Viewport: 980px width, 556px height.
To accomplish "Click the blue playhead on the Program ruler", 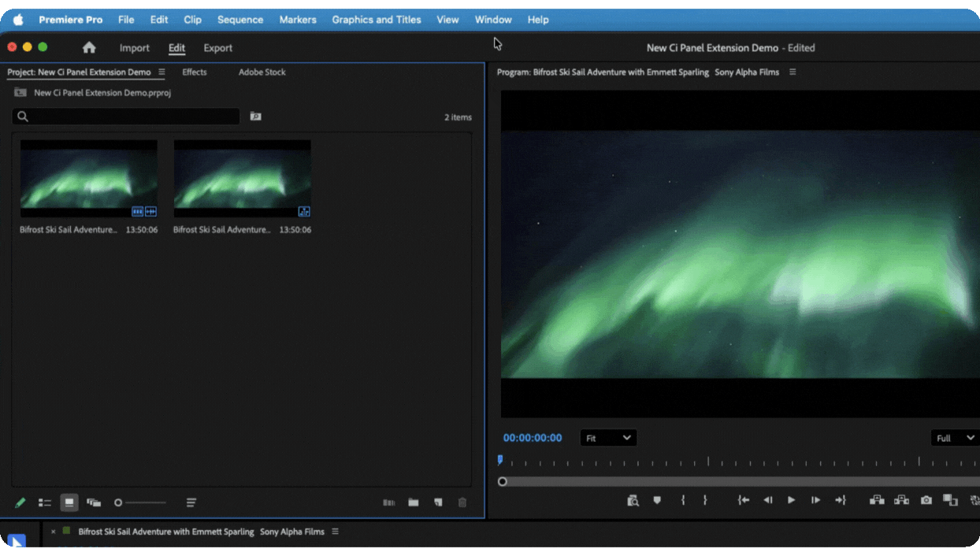I will pos(500,460).
